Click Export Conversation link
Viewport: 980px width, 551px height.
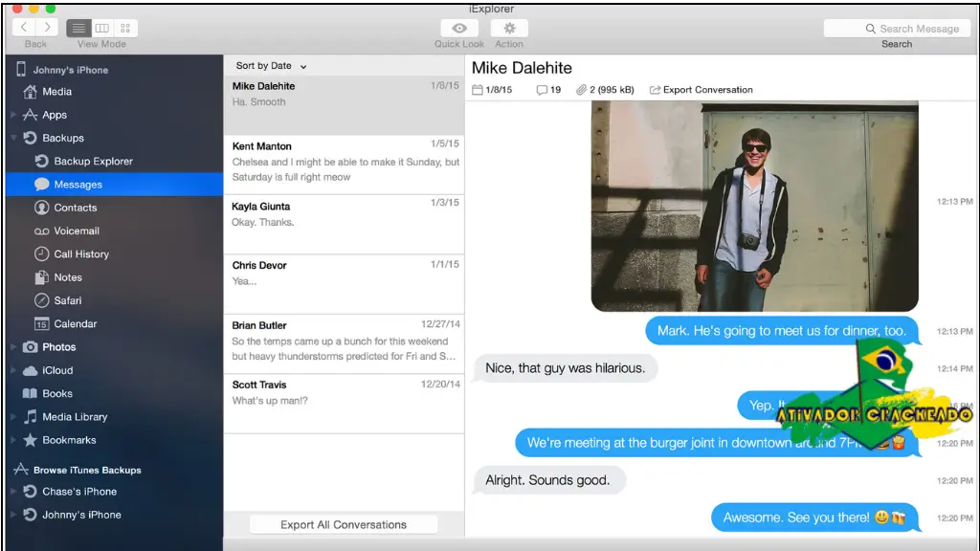pyautogui.click(x=702, y=90)
